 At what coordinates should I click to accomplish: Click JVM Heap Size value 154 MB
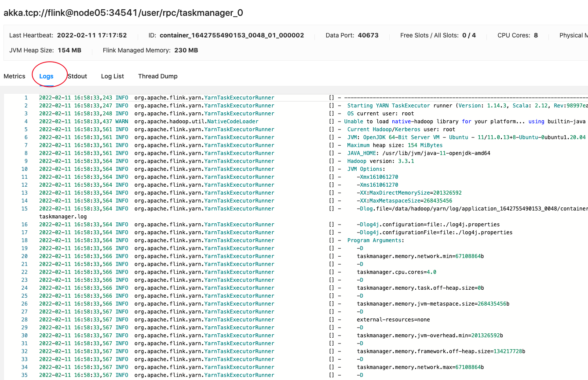point(69,50)
